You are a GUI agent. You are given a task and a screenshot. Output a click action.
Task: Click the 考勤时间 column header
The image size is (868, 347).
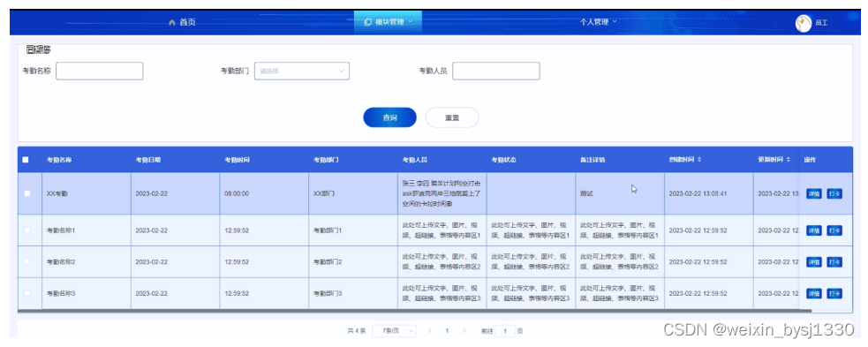[237, 160]
